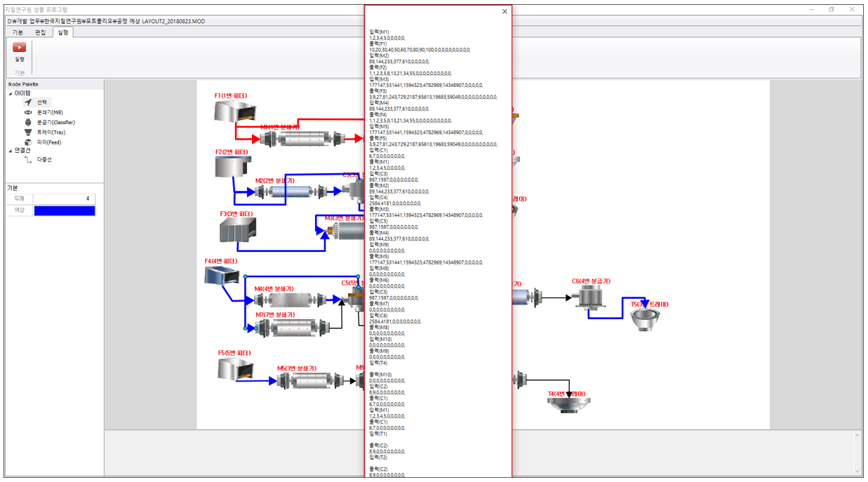Select the F3 (3번 피더) feeder node
The height and width of the screenshot is (482, 868).
[237, 230]
